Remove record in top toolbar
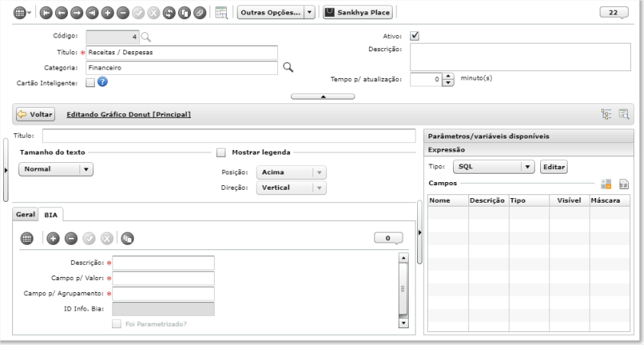 click(x=123, y=13)
